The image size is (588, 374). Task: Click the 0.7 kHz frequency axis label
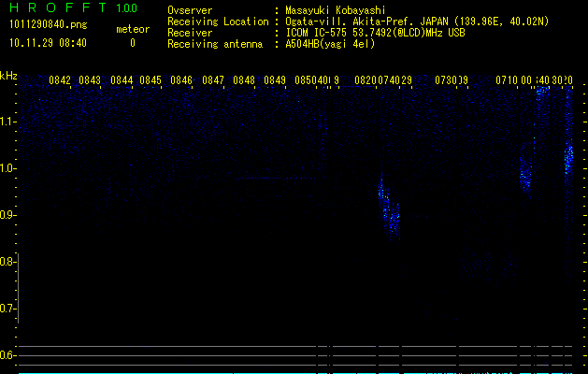click(7, 309)
